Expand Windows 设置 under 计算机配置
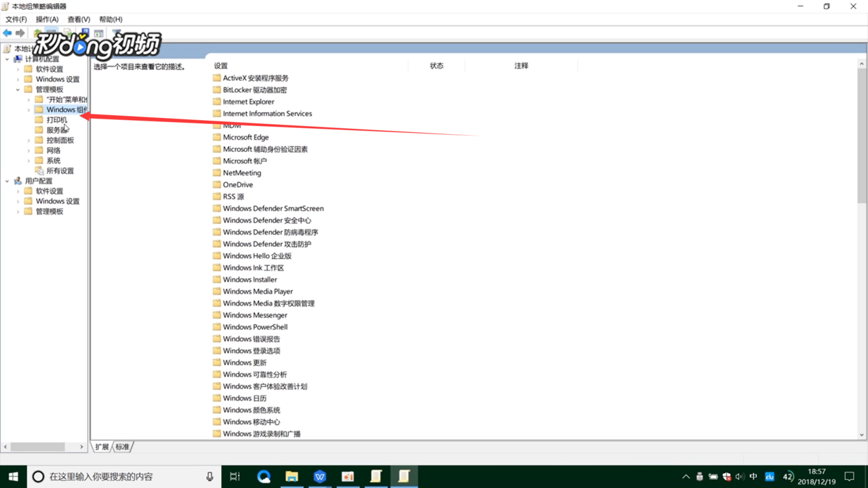The image size is (868, 488). pyautogui.click(x=18, y=79)
